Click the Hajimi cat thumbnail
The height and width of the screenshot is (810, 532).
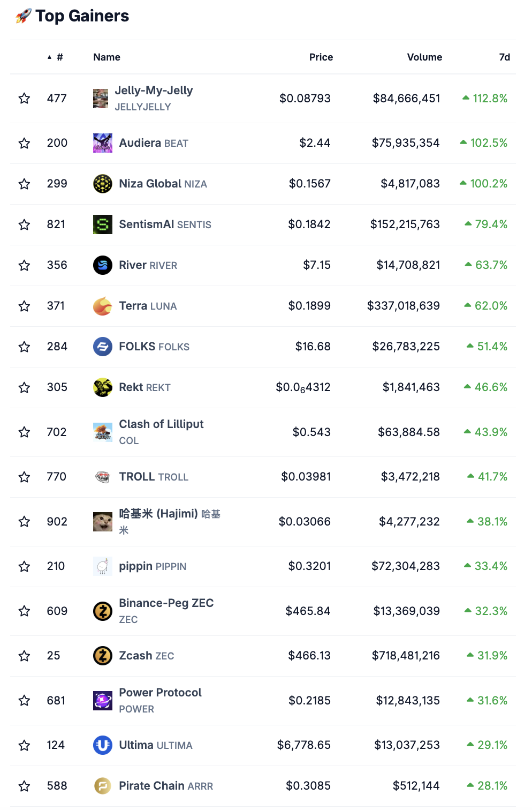point(102,522)
